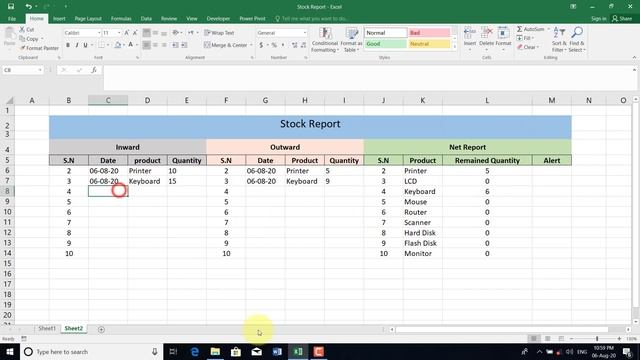Toggle Bold formatting

click(68, 45)
